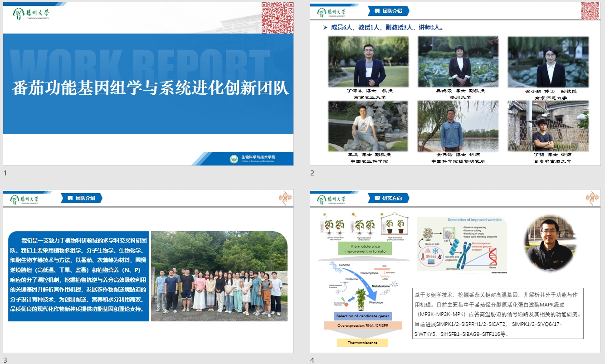605x364 pixels.
Task: Click the photo of 王龙 sitting on rocks
Action: (368, 126)
